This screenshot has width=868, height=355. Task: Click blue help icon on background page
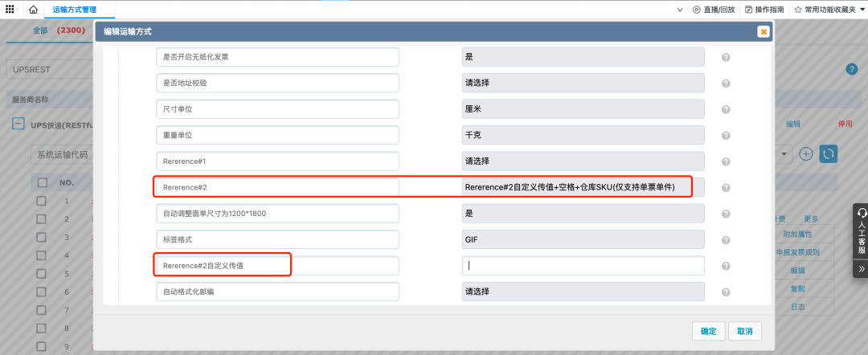851,69
